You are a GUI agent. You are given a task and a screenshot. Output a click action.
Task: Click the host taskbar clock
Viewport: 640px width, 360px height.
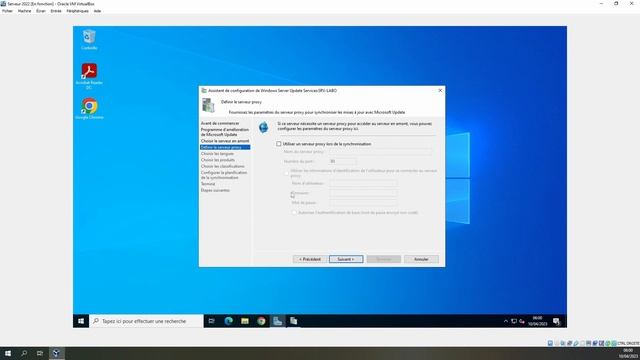(628, 353)
